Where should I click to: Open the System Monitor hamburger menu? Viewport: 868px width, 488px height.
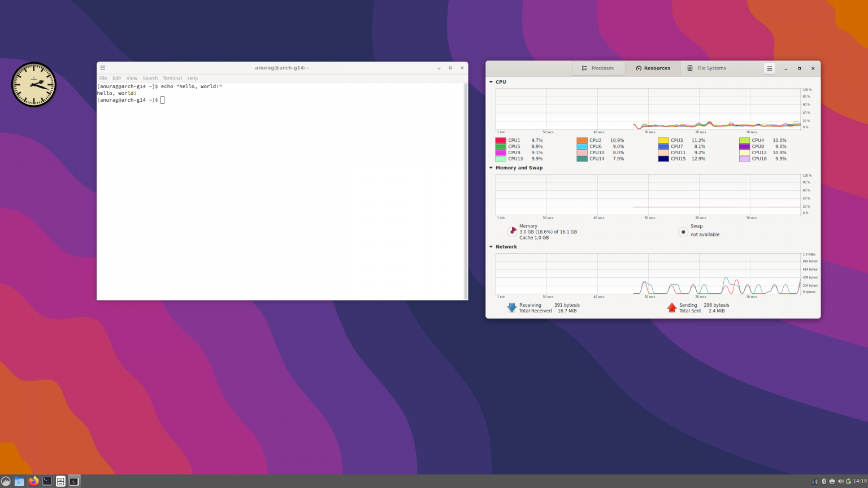point(769,68)
